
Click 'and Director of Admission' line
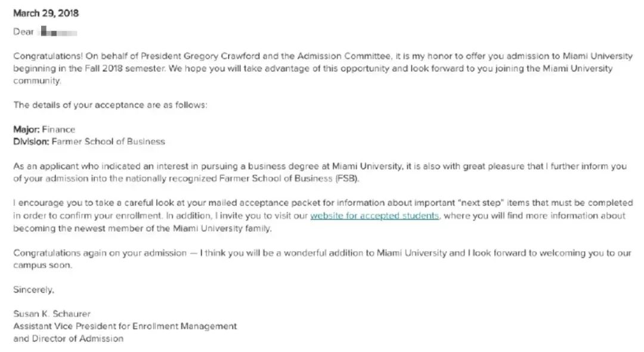click(69, 339)
